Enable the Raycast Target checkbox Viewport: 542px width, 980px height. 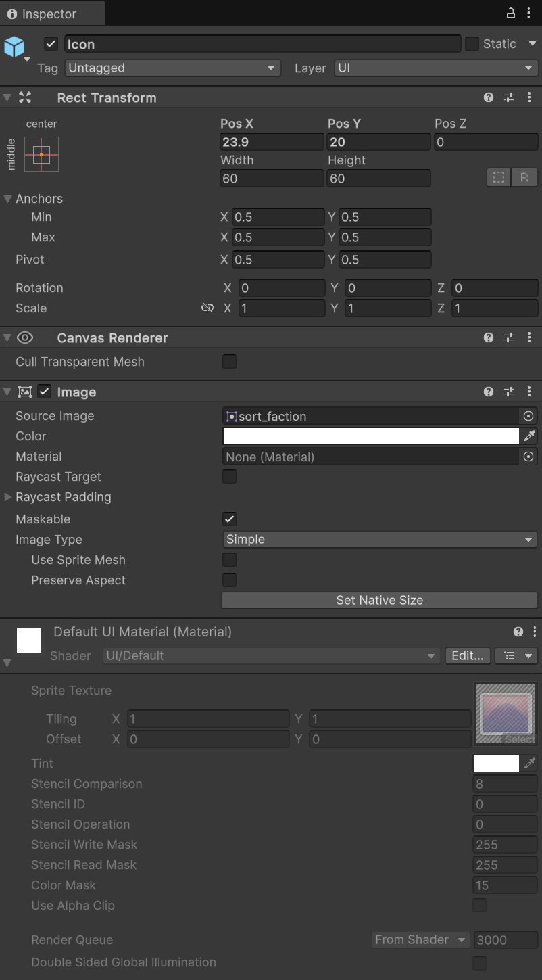[229, 476]
